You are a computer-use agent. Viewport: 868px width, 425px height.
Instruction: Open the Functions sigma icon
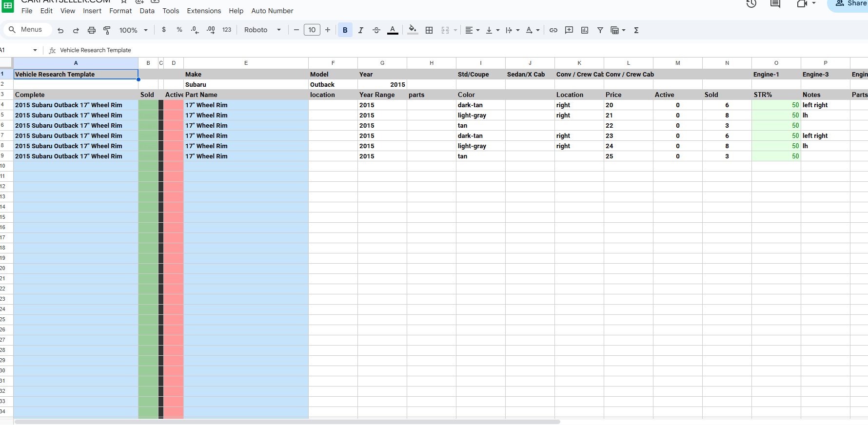636,30
